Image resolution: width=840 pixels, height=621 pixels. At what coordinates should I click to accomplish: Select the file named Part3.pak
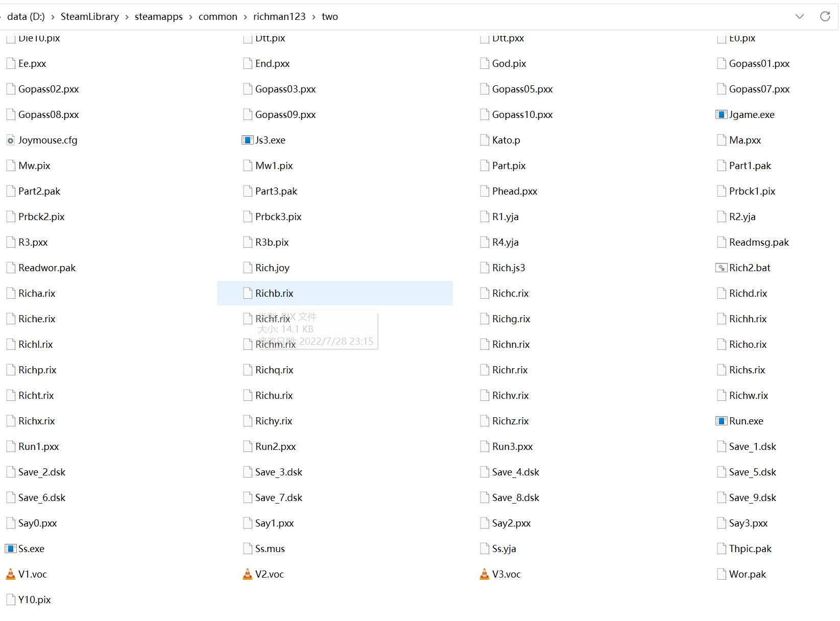coord(276,191)
